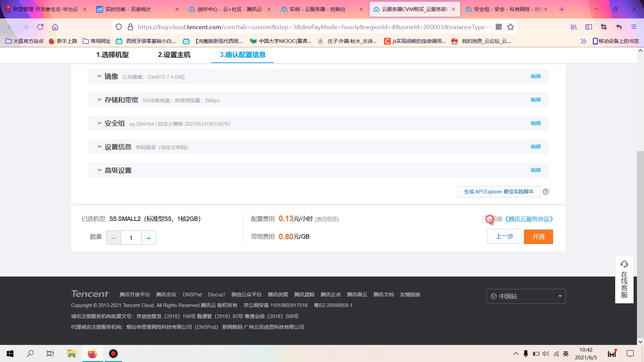Screen dimensions: 644x362
Task: Go to step 1.选择机型
Action: (112, 55)
